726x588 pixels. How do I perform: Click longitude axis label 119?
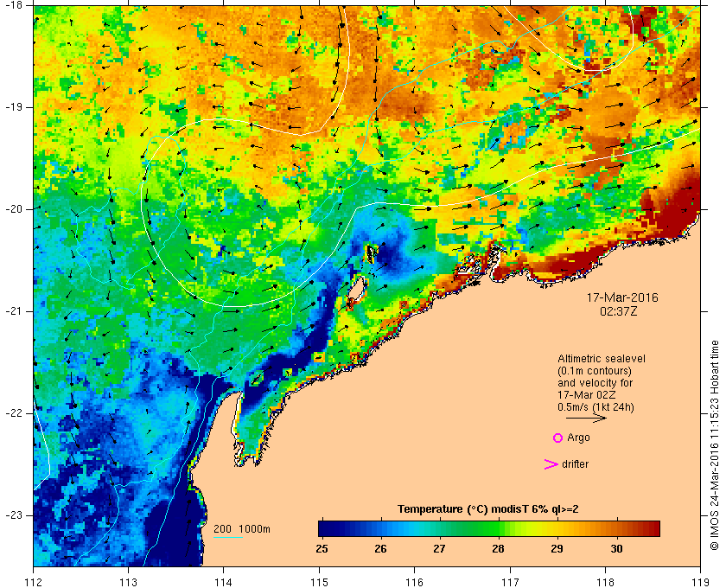click(x=700, y=581)
